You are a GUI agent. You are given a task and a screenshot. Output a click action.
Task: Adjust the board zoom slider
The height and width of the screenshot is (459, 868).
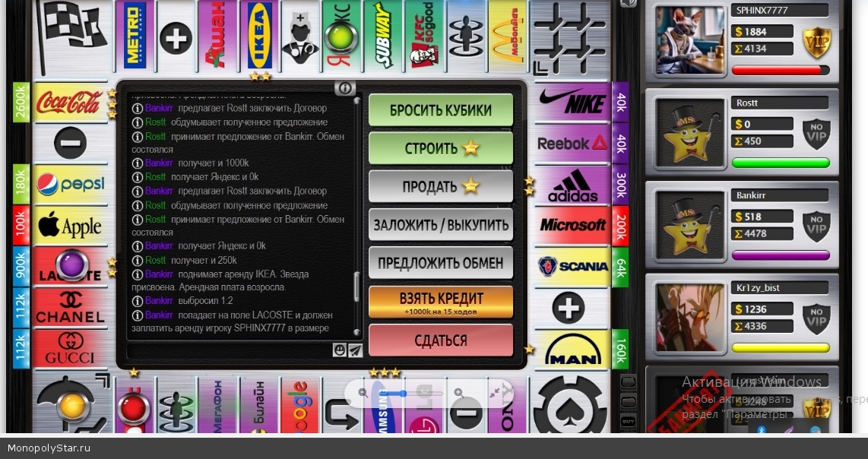coord(410,393)
